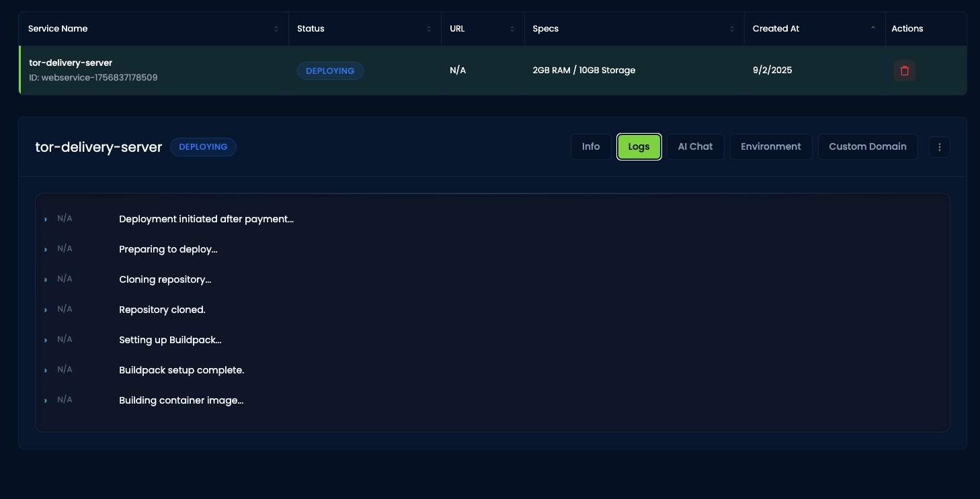Expand the 'Cloning repository' log entry
The image size is (980, 499).
pos(45,279)
